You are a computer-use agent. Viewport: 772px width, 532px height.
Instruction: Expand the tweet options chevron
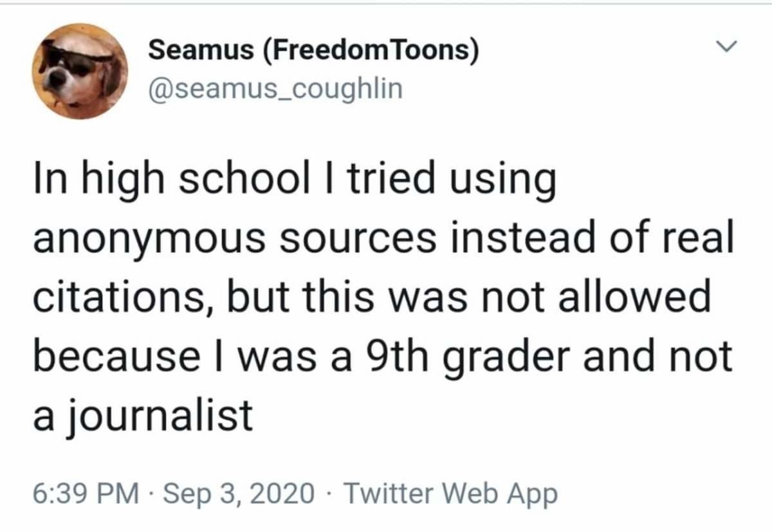[726, 47]
